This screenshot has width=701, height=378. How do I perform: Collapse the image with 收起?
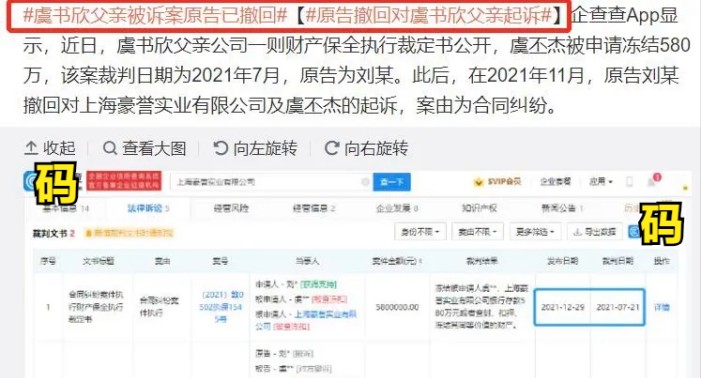point(50,148)
